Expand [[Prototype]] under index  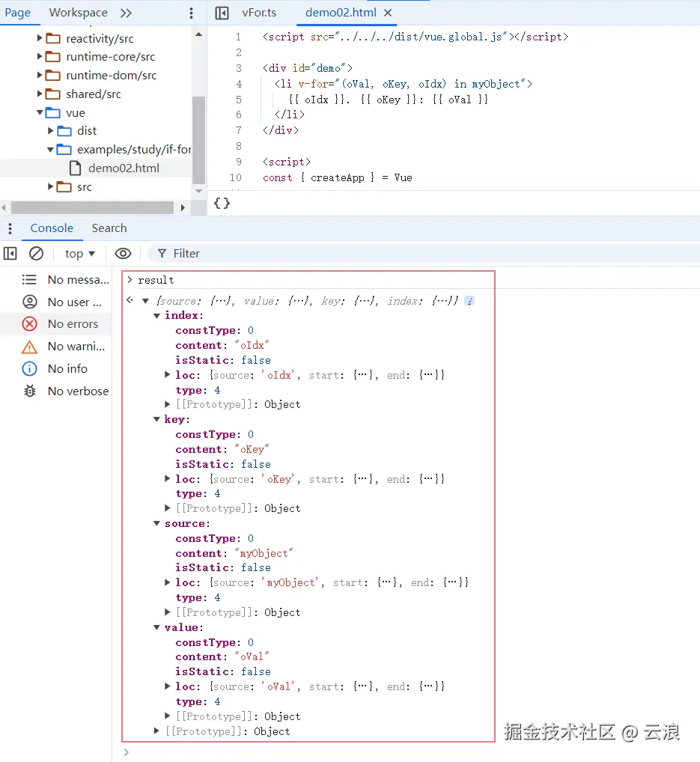(167, 404)
